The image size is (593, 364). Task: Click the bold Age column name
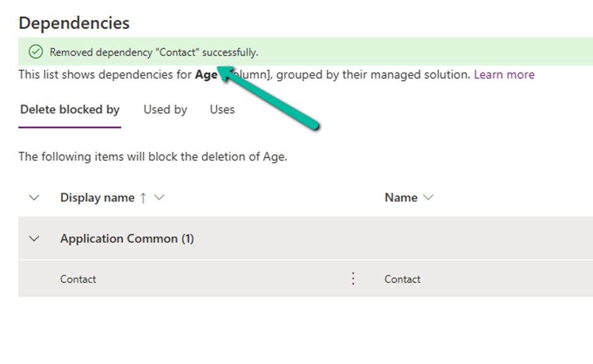206,74
